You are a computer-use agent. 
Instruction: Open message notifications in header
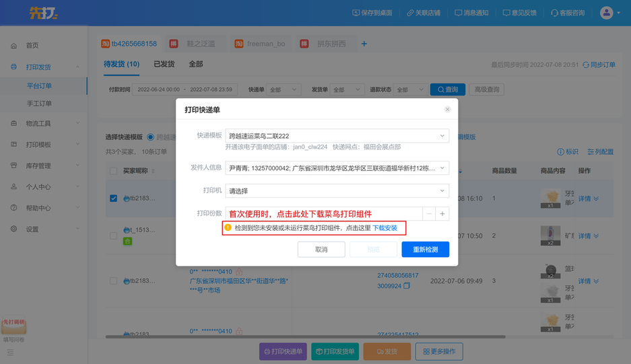point(458,13)
